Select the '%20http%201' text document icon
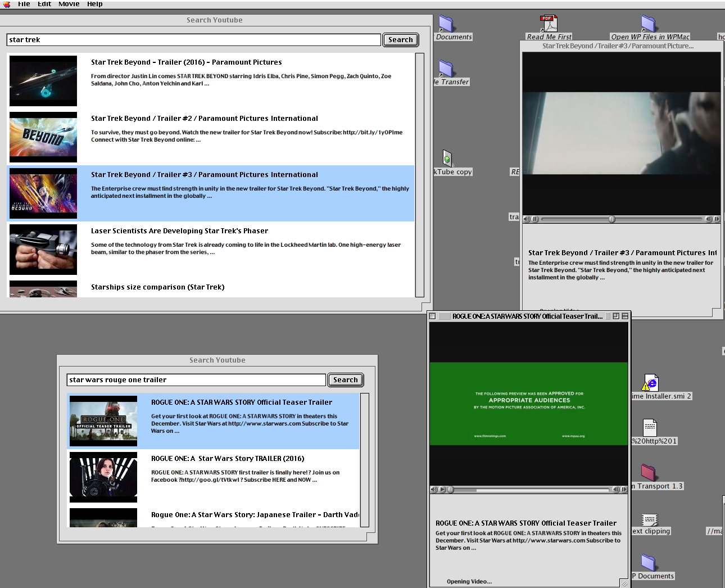 coord(650,428)
